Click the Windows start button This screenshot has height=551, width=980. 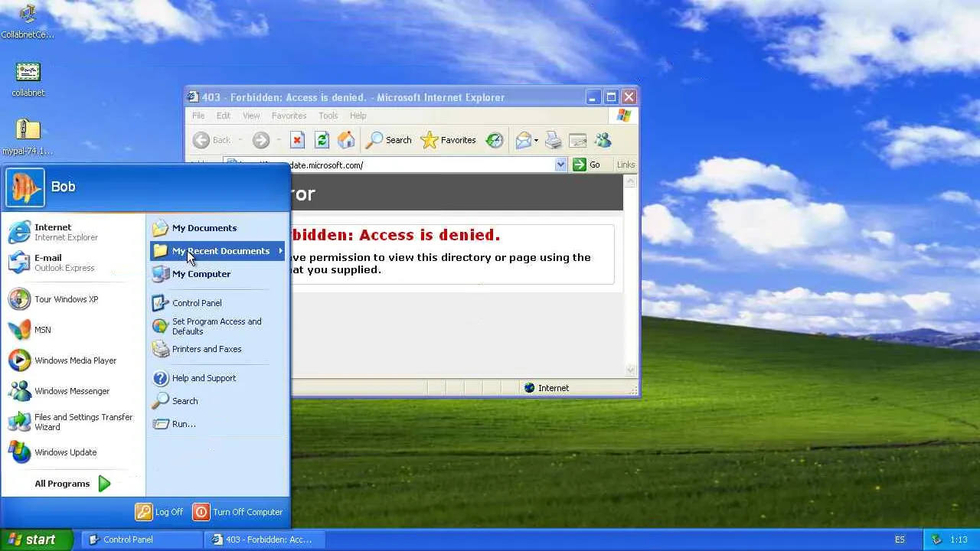point(37,540)
